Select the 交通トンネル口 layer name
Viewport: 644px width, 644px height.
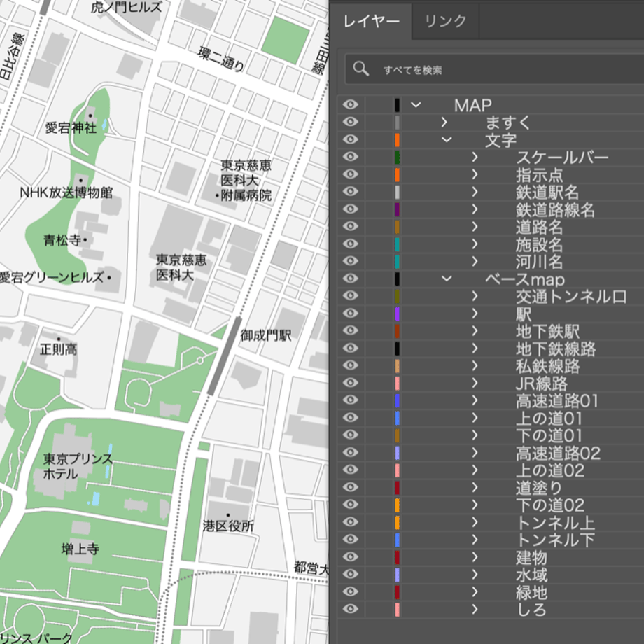[571, 297]
